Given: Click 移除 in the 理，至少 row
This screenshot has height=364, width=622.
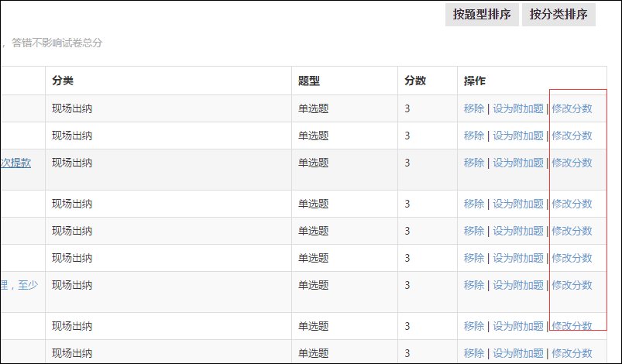Looking at the screenshot, I should coord(474,285).
